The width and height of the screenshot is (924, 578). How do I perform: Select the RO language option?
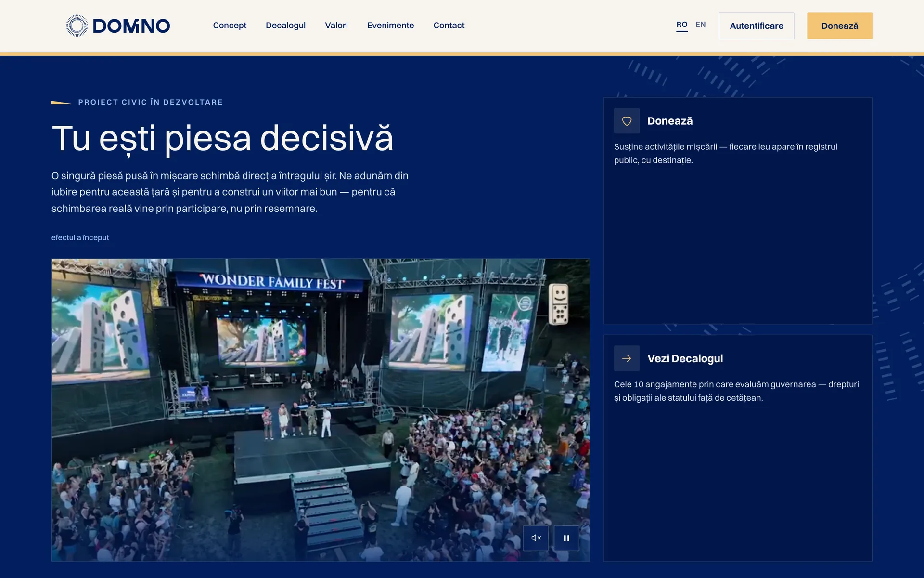682,25
